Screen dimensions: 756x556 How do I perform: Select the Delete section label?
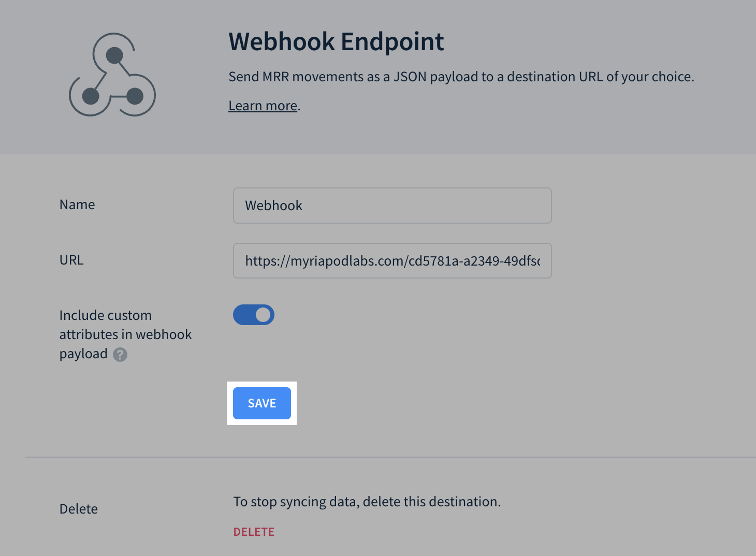[x=78, y=508]
